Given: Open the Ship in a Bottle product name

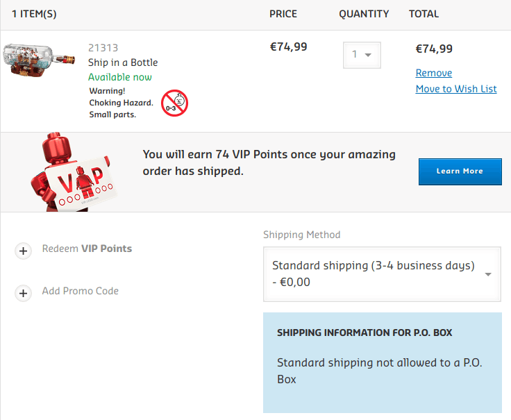Looking at the screenshot, I should click(x=123, y=62).
